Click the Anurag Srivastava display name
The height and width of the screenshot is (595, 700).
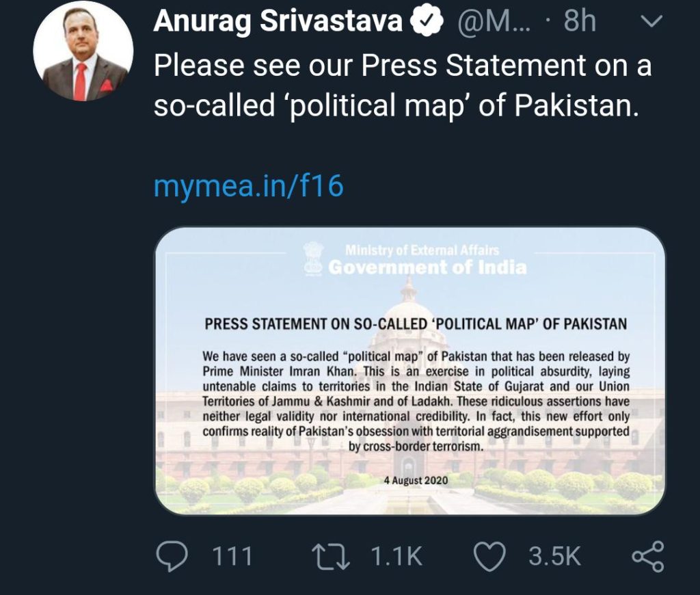pyautogui.click(x=278, y=23)
